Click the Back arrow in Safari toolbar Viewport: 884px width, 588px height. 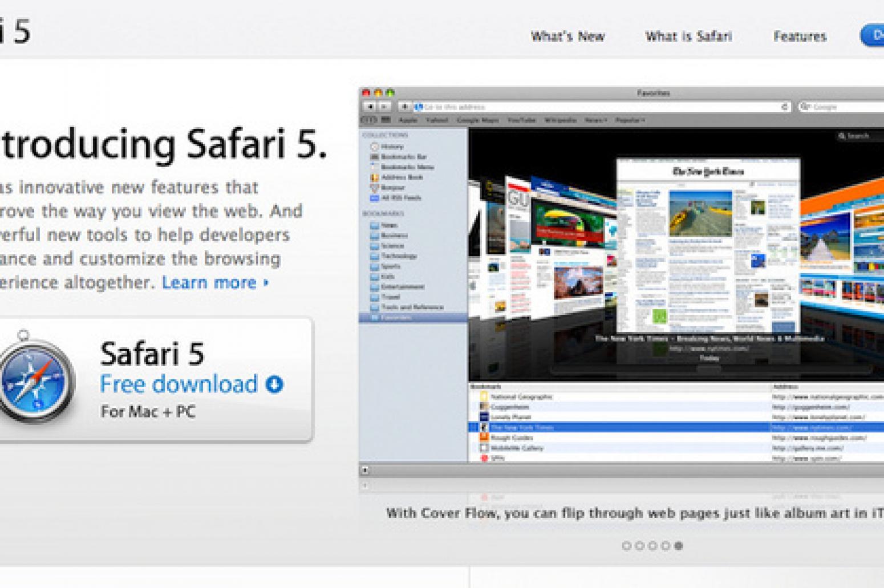point(370,107)
